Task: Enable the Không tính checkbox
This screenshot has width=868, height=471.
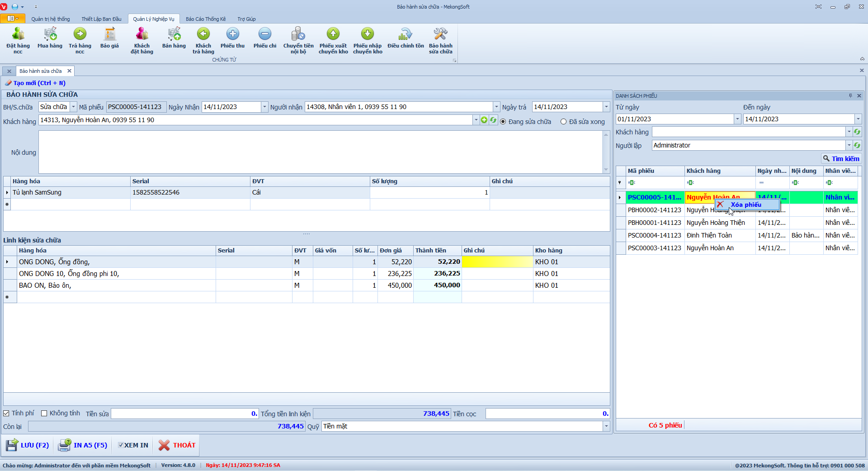Action: pyautogui.click(x=44, y=414)
